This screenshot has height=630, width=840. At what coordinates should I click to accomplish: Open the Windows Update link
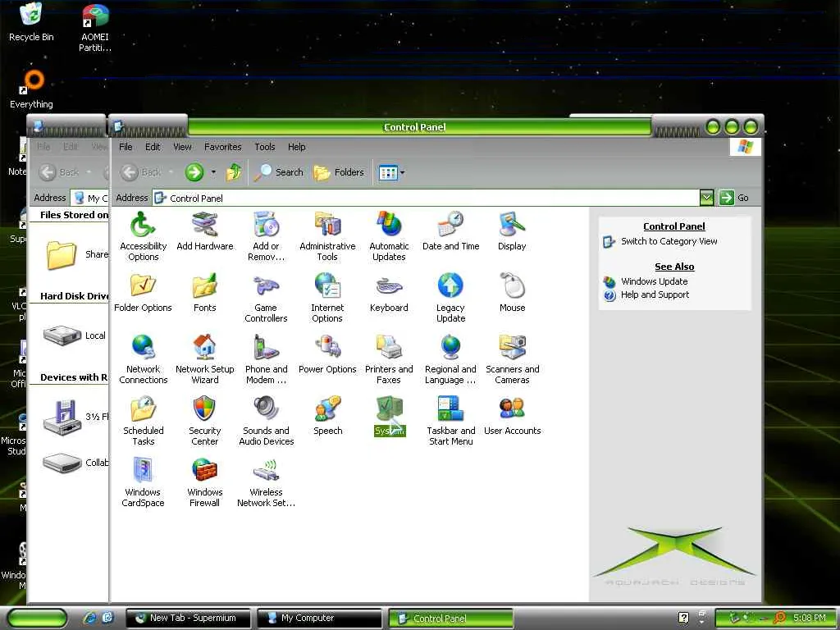[x=654, y=282]
